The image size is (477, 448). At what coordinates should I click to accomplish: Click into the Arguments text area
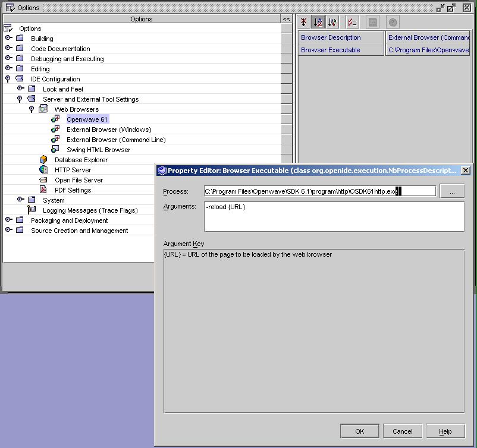click(x=334, y=216)
